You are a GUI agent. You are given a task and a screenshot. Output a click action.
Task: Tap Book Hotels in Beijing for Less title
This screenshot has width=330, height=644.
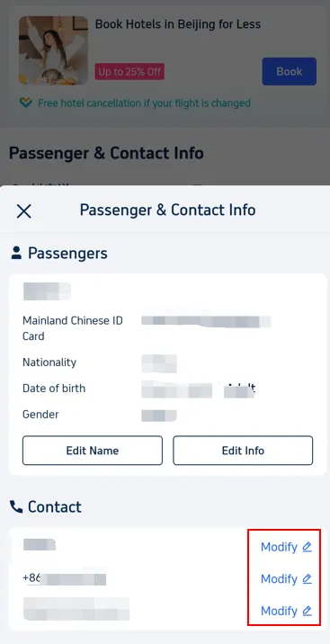click(x=178, y=24)
